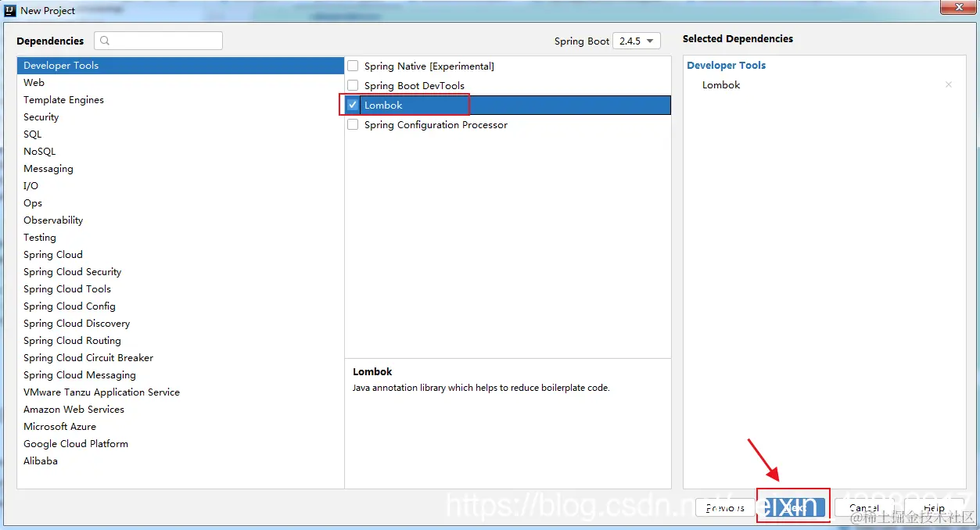The width and height of the screenshot is (980, 530).
Task: Tick Spring Configuration Processor checkbox
Action: coord(353,124)
